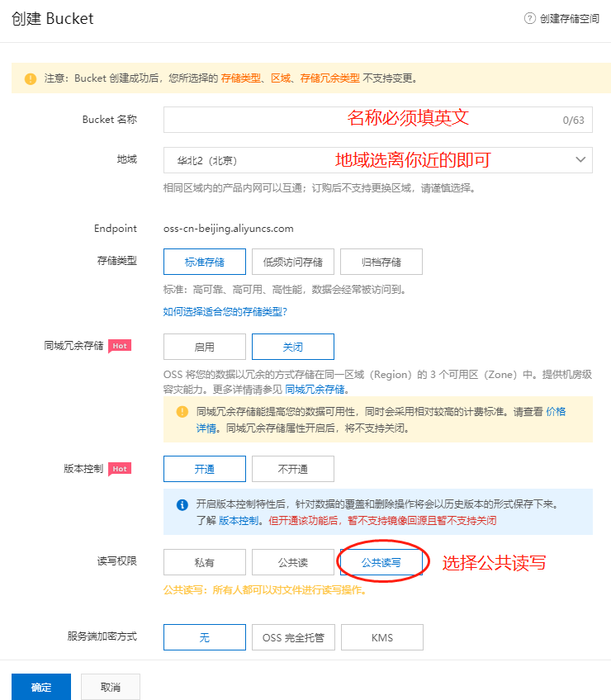Select 不开通 for version control
The height and width of the screenshot is (700, 611).
coord(293,469)
